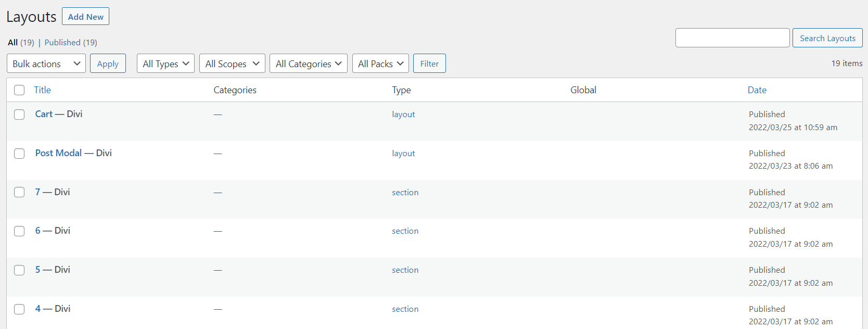Image resolution: width=868 pixels, height=329 pixels.
Task: Click the Add New layout button
Action: click(85, 17)
